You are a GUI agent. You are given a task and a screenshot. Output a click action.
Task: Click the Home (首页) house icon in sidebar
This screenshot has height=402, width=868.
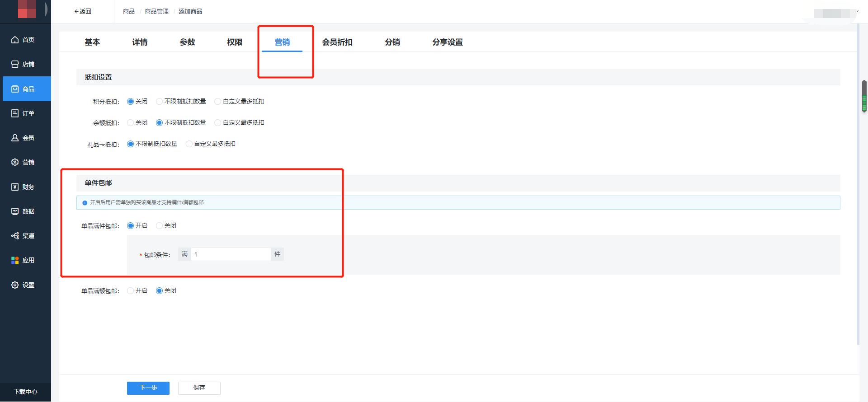[15, 40]
